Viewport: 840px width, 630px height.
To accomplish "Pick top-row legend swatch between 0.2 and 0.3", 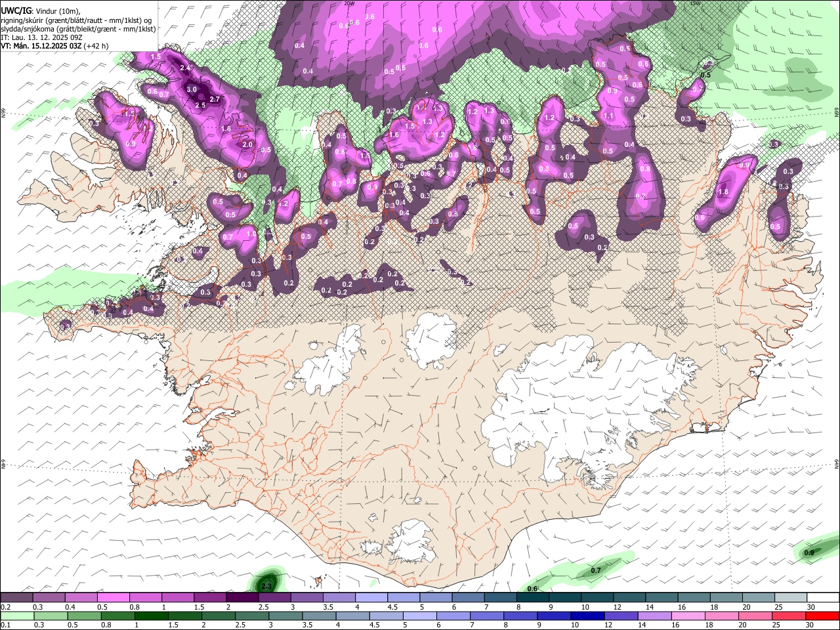I will click(17, 597).
